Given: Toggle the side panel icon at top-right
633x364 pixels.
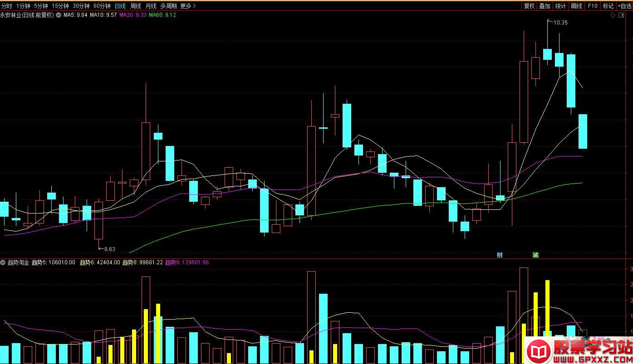Looking at the screenshot, I should (x=621, y=15).
